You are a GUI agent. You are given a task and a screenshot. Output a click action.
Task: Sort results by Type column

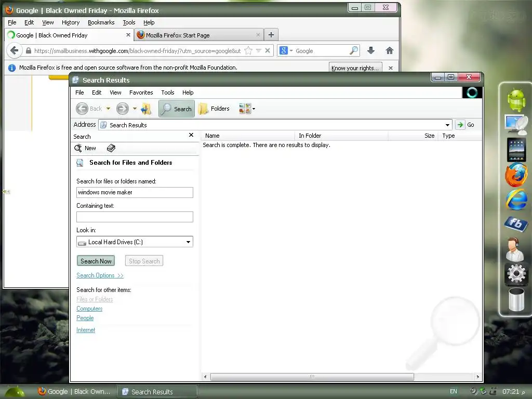click(459, 136)
